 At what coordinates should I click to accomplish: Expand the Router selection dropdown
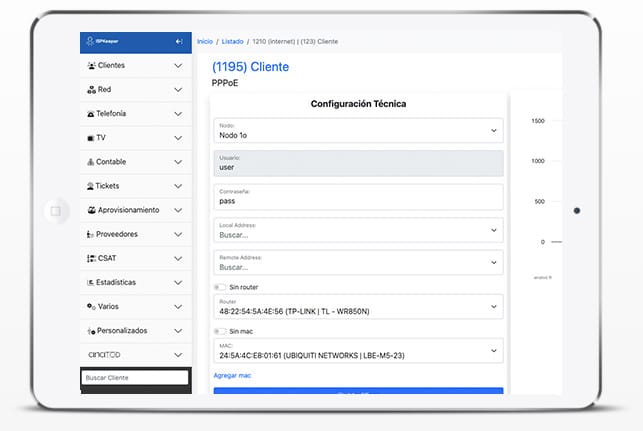point(358,307)
